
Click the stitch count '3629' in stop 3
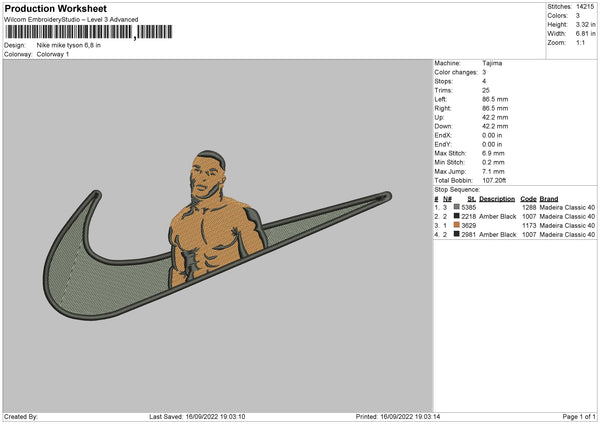[x=469, y=225]
